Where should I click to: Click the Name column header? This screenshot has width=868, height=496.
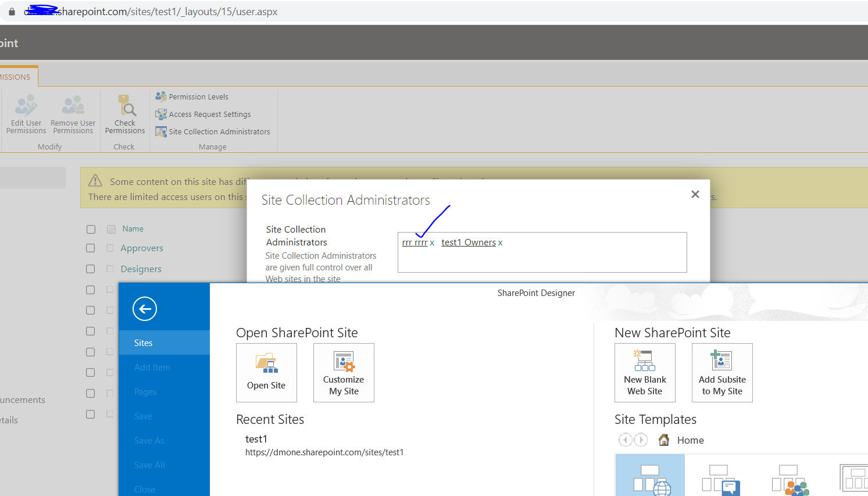coord(133,229)
